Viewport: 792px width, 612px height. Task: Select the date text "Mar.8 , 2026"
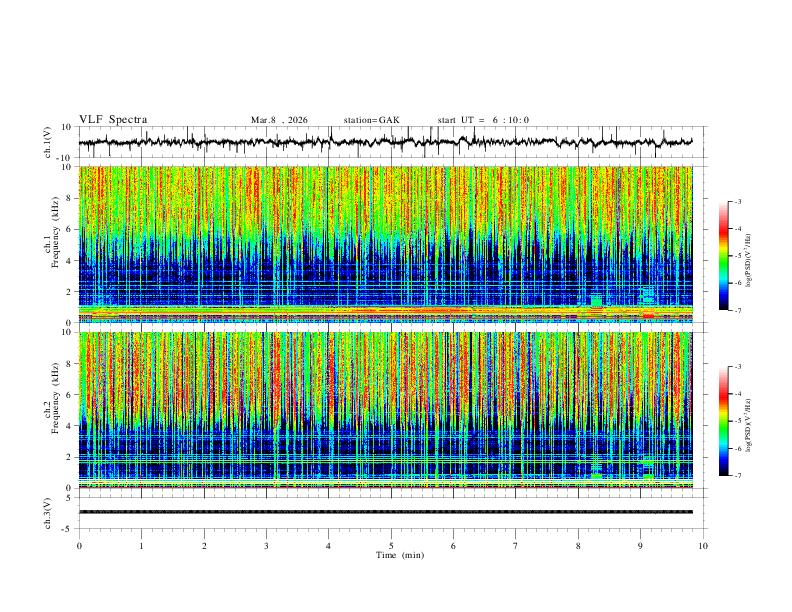click(279, 120)
